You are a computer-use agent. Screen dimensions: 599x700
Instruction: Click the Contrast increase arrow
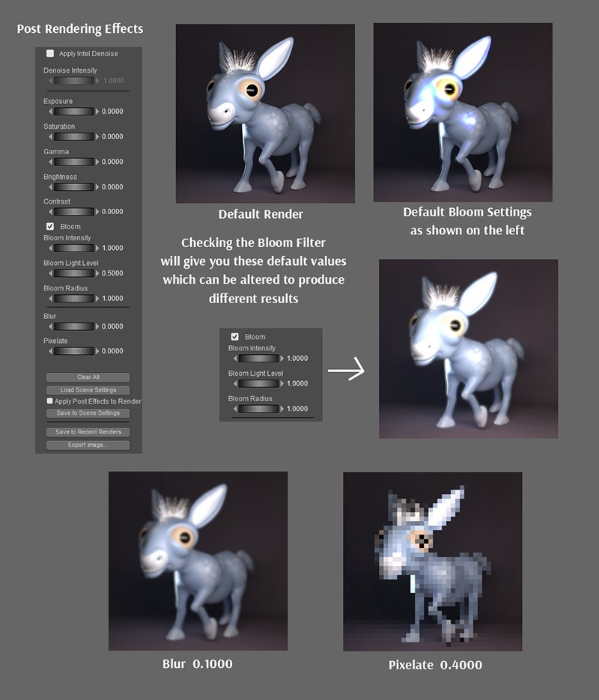click(97, 212)
